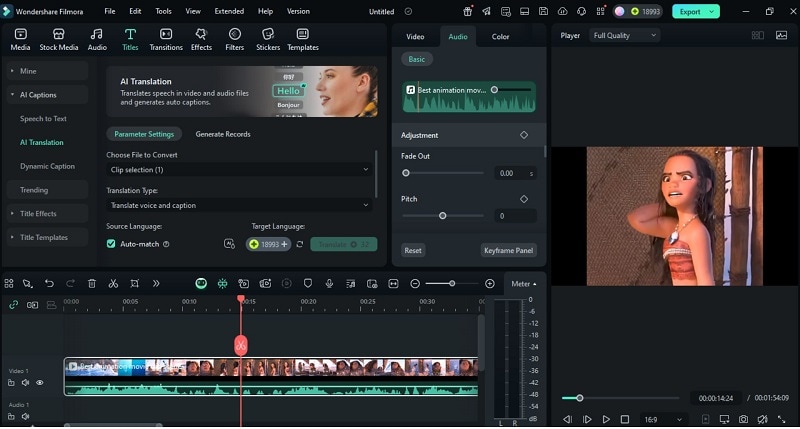Toggle the Auto-match checkbox
This screenshot has height=429, width=800.
(x=111, y=244)
